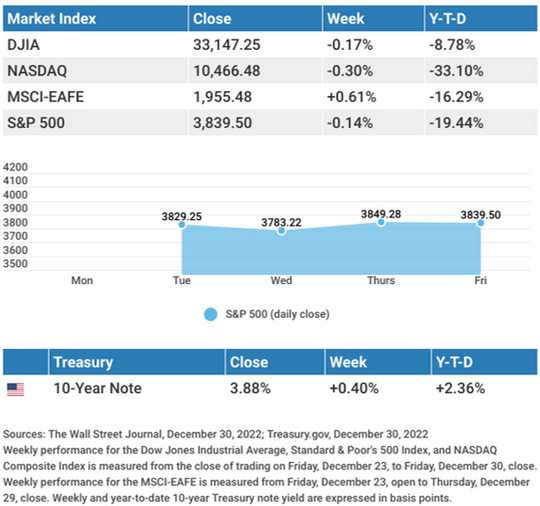Click the S&P 500 (daily close) legend text
This screenshot has width=540, height=506.
pos(278,314)
